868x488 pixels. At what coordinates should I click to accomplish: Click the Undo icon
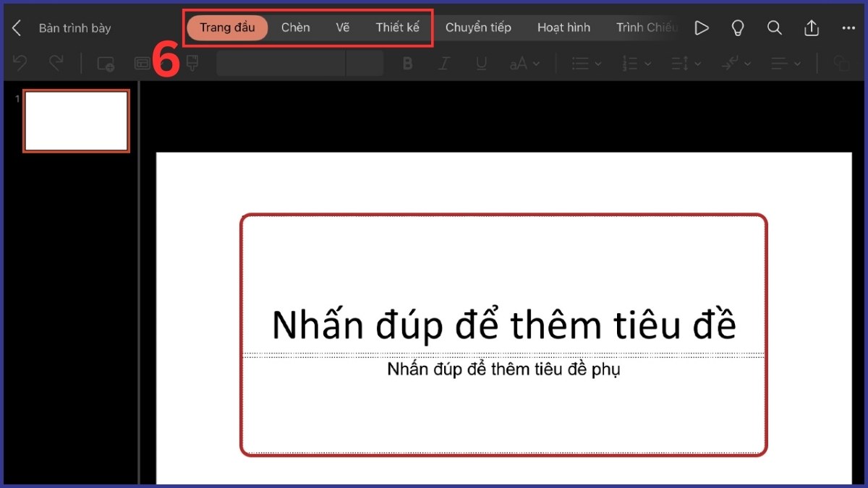pos(20,63)
